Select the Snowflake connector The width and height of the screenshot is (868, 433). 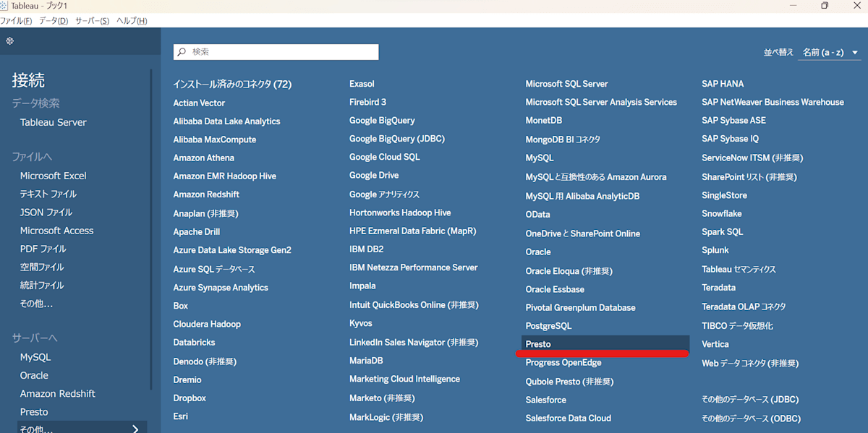coord(721,213)
